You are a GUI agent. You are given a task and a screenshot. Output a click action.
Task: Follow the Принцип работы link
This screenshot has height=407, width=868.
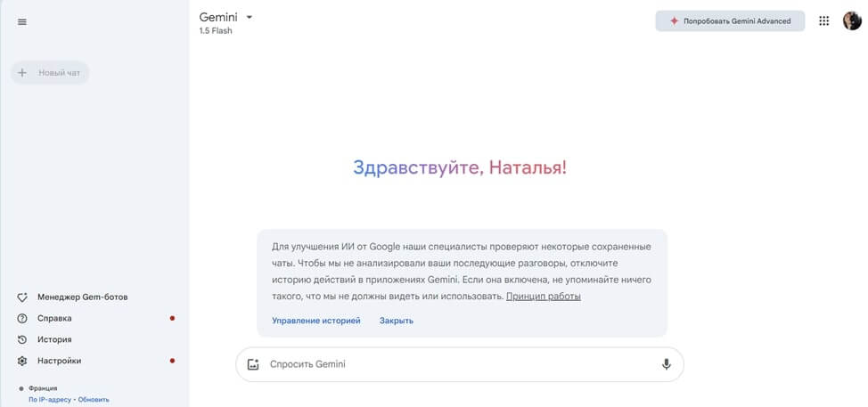click(543, 297)
